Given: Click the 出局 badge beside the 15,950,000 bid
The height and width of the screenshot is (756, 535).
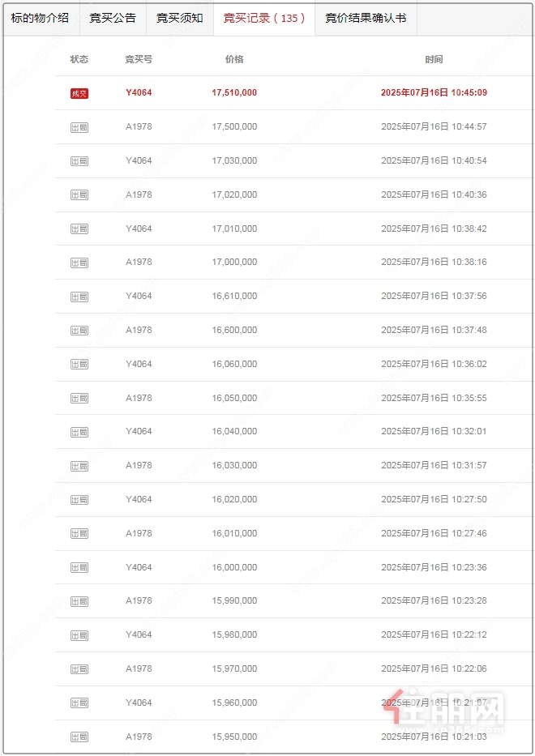Looking at the screenshot, I should 79,737.
